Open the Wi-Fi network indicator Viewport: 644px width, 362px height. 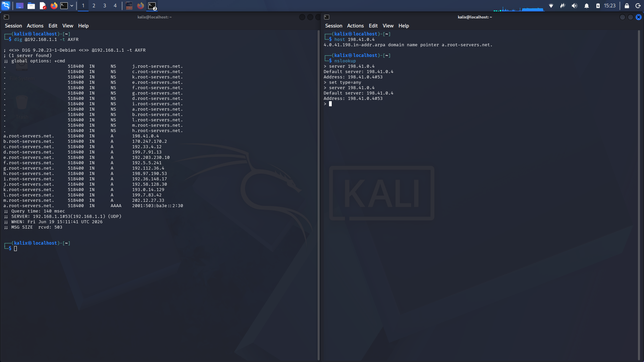[x=551, y=6]
